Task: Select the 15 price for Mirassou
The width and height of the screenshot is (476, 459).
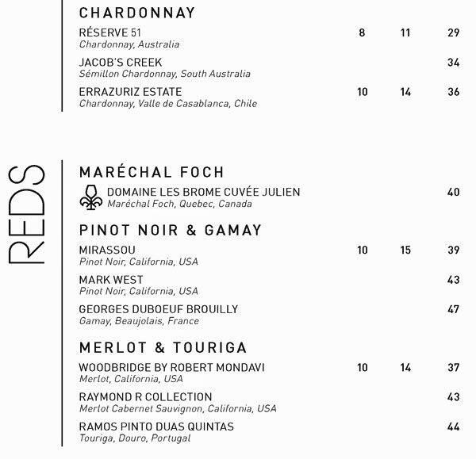Action: coord(405,251)
